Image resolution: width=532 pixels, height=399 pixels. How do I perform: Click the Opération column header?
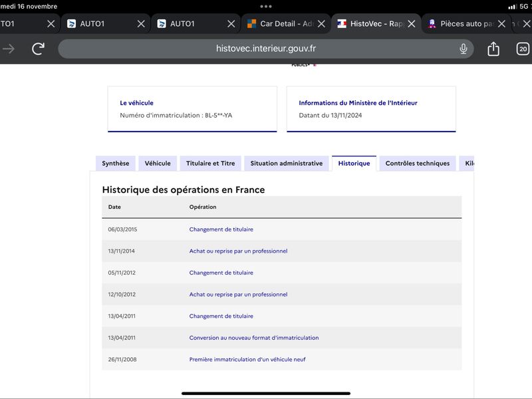203,207
